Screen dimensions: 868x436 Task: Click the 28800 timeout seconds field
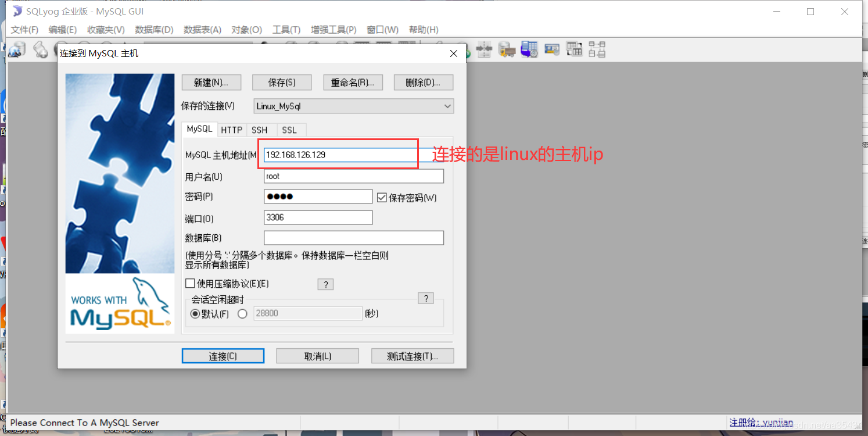(x=308, y=313)
